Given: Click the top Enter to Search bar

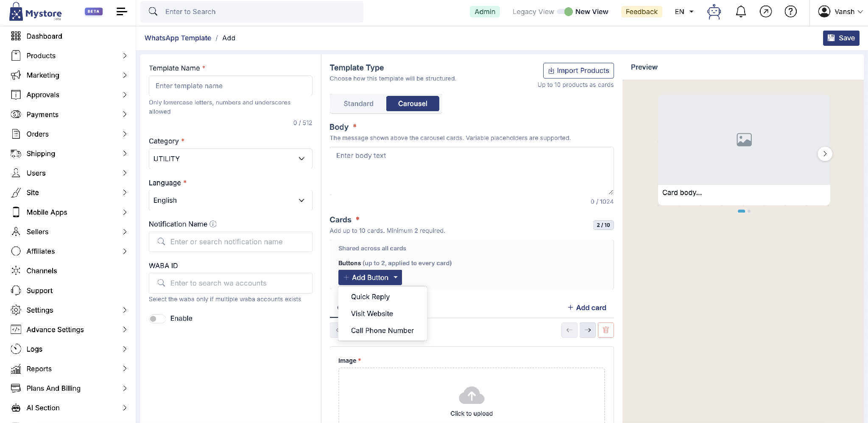Looking at the screenshot, I should (x=252, y=11).
